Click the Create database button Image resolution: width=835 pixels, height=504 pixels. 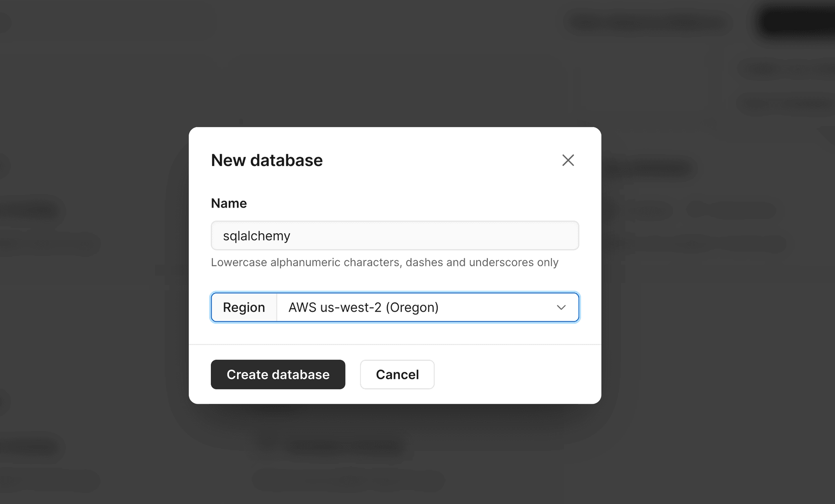278,374
